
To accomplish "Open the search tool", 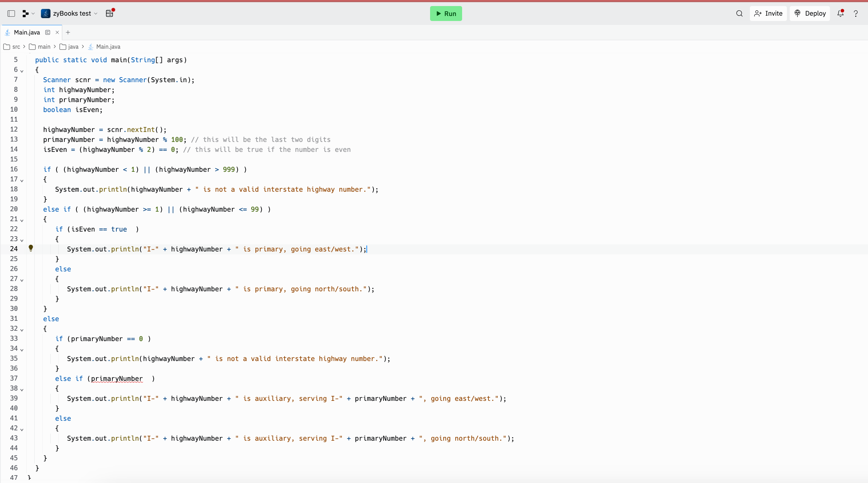I will (x=739, y=13).
